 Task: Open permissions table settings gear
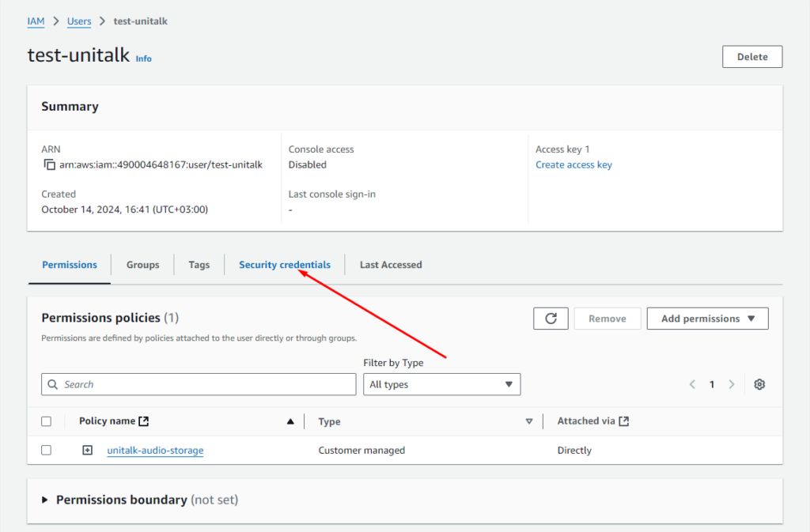(759, 384)
